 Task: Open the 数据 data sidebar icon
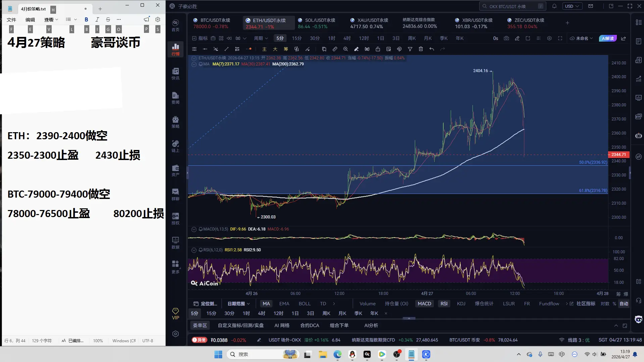[x=176, y=243]
